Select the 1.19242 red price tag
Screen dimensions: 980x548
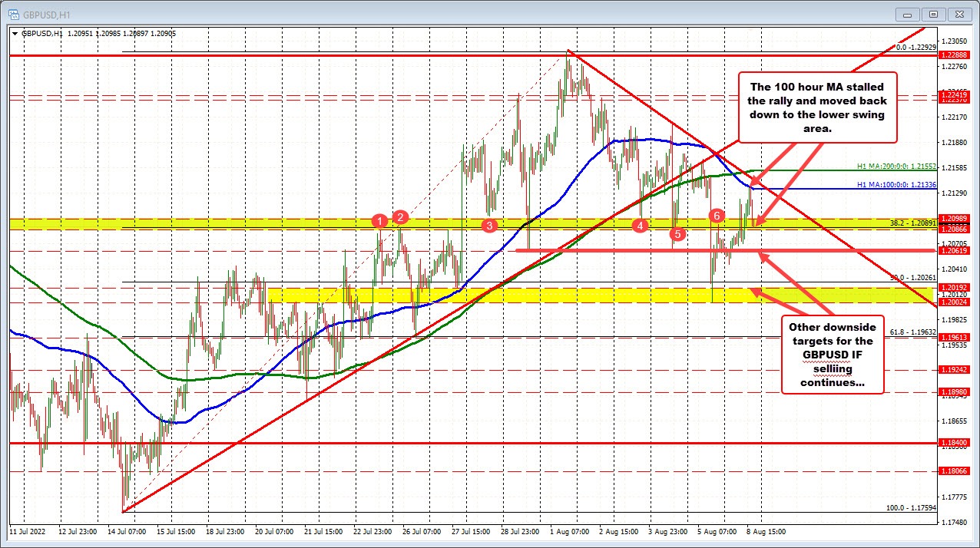click(955, 369)
